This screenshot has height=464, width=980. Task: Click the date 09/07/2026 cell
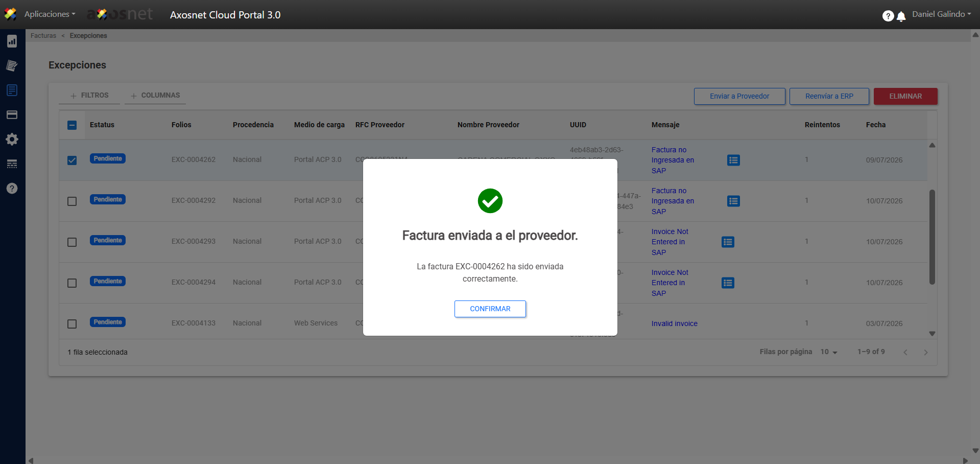point(884,160)
